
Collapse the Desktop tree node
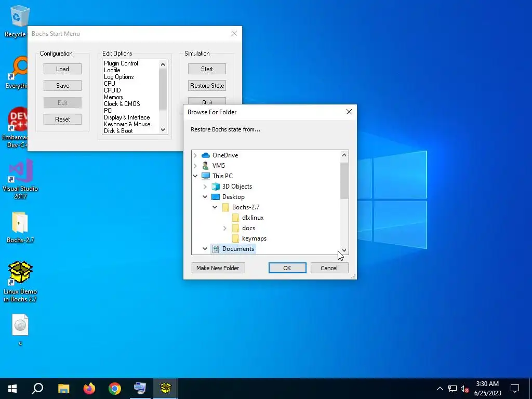205,197
